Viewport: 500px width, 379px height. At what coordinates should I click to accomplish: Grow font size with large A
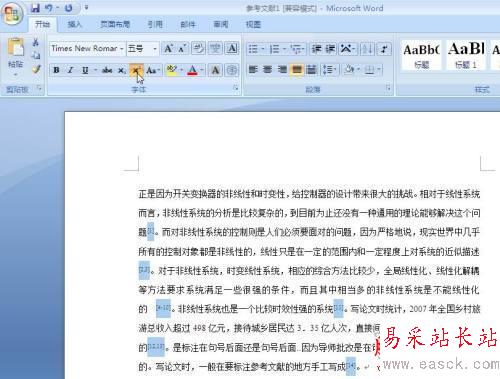click(168, 49)
